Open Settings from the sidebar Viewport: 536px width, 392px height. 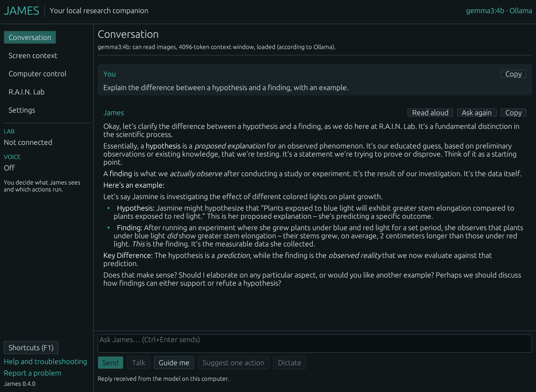[x=22, y=110]
